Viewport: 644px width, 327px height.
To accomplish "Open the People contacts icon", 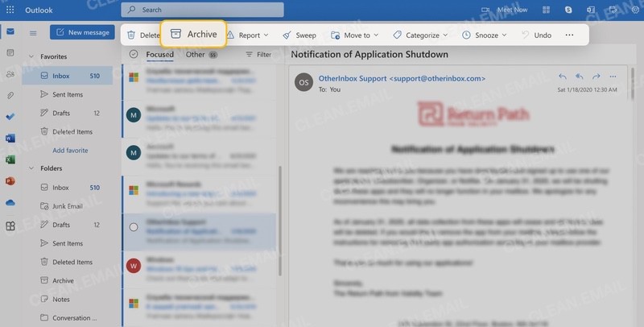I will point(10,74).
